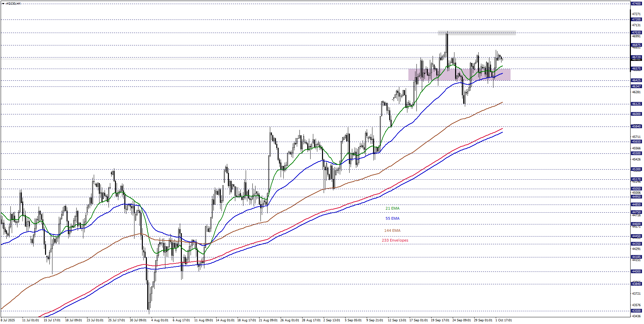The width and height of the screenshot is (644, 324).
Task: Click the 45300 price level tag
Action: (636, 169)
